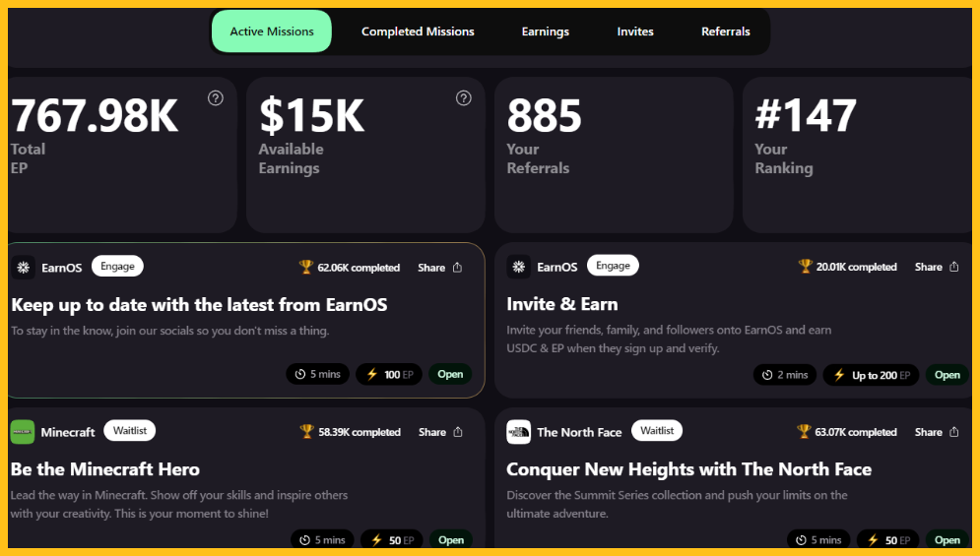
Task: Click the EarnOS logo on Invite & Earn mission
Action: pos(519,267)
